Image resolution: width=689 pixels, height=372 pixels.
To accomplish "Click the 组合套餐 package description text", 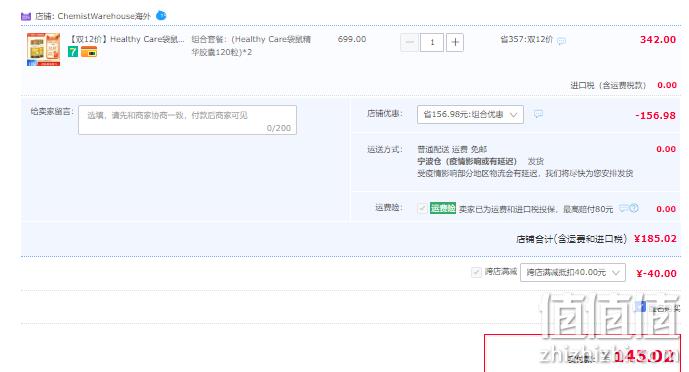I will pyautogui.click(x=251, y=46).
